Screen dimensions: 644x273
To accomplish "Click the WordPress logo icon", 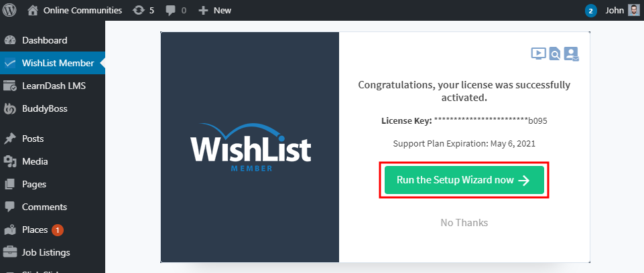I will click(9, 11).
